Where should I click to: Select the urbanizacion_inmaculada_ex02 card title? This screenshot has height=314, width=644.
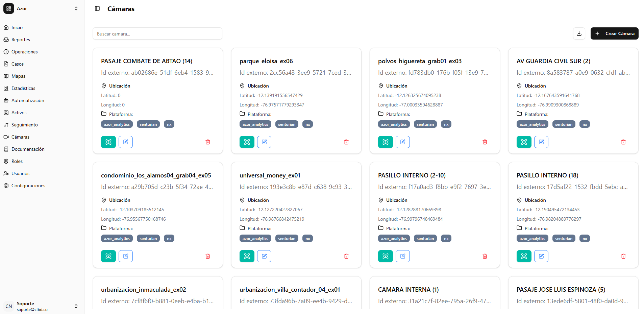coord(144,290)
